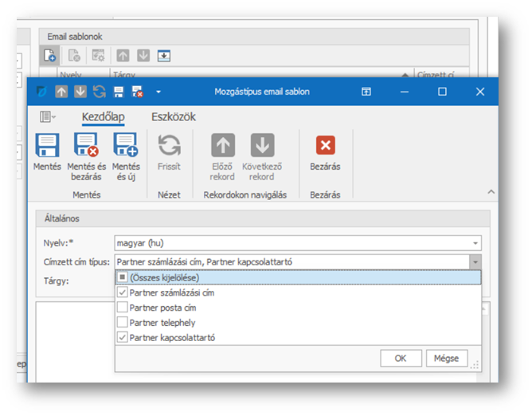Open the quick access toolbar customize arrow
This screenshot has width=532, height=416.
158,92
